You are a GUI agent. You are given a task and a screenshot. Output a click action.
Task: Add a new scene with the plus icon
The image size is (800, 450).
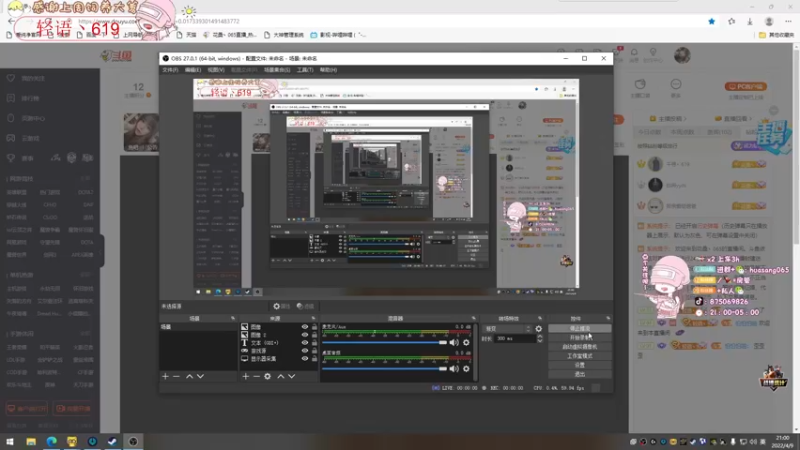click(165, 377)
